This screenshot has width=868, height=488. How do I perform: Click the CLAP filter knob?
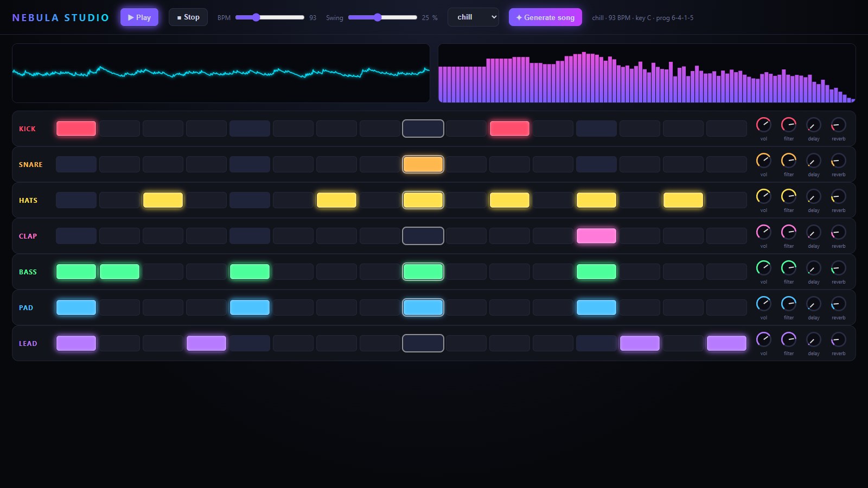pyautogui.click(x=789, y=232)
